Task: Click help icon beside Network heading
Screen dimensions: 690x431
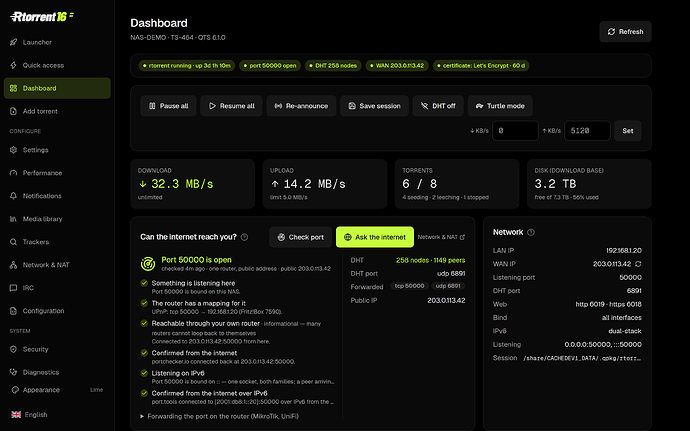Action: pos(531,232)
